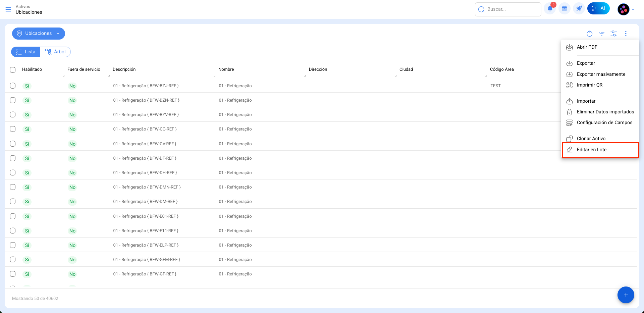Click Imprimir QR menu option
644x313 pixels.
(589, 85)
